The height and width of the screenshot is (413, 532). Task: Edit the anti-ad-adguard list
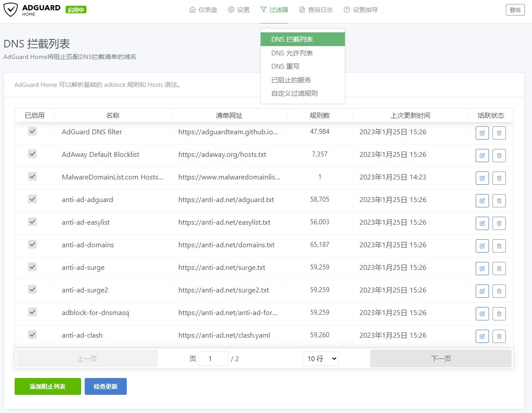[482, 201]
